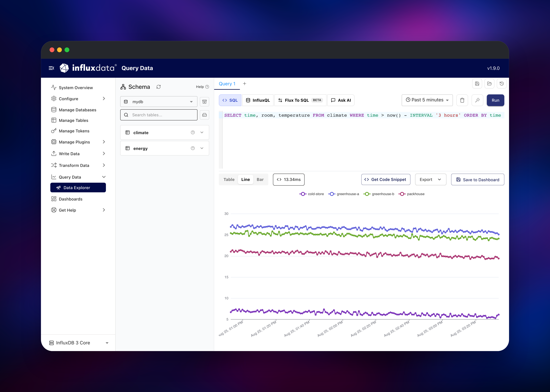
Task: Show info for energy table
Action: pyautogui.click(x=193, y=148)
